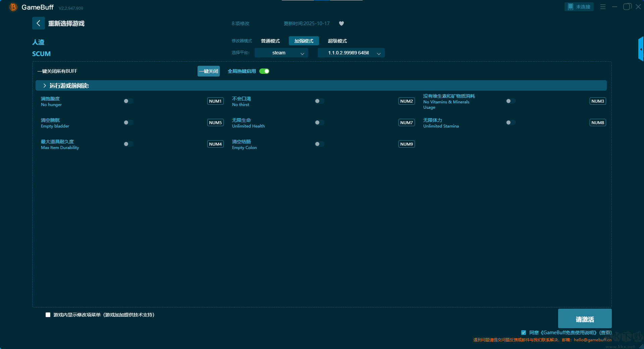644x349 pixels.
Task: Click the NUM8 hotkey badge
Action: (598, 122)
